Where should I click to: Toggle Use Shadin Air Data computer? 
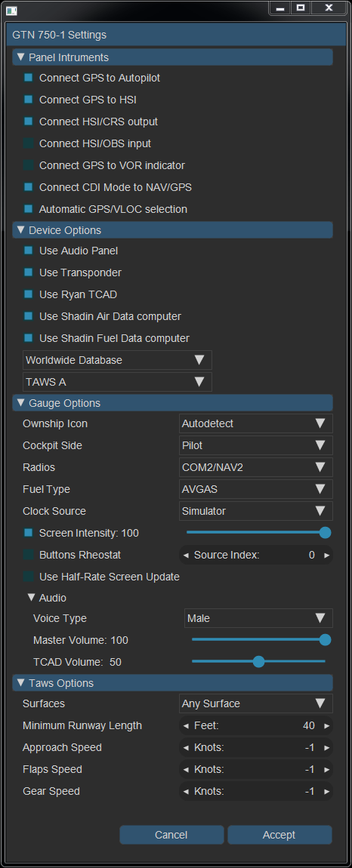28,316
